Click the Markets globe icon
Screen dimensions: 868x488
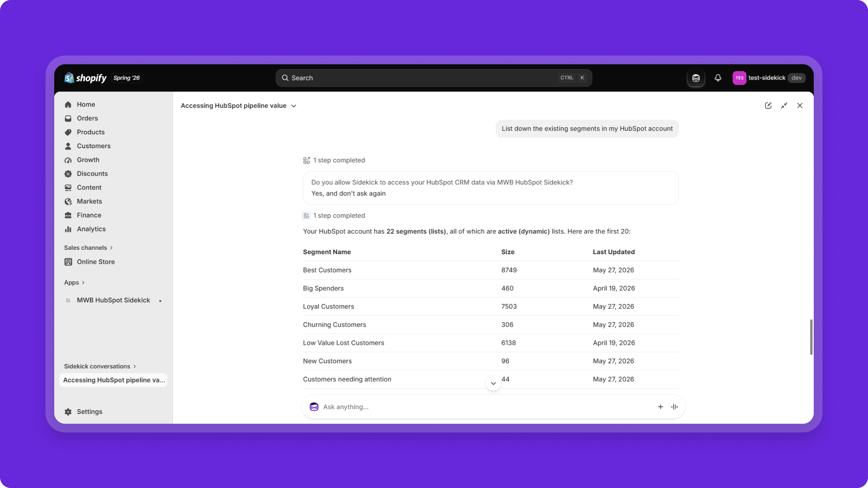pos(68,201)
